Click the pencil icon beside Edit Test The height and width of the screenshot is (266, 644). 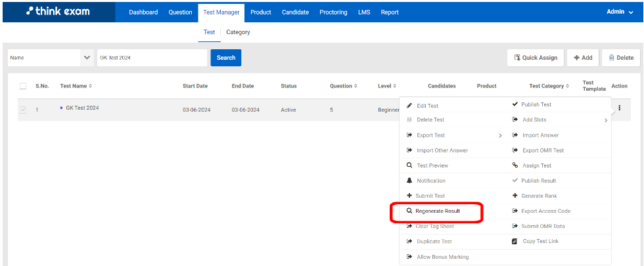click(x=409, y=105)
